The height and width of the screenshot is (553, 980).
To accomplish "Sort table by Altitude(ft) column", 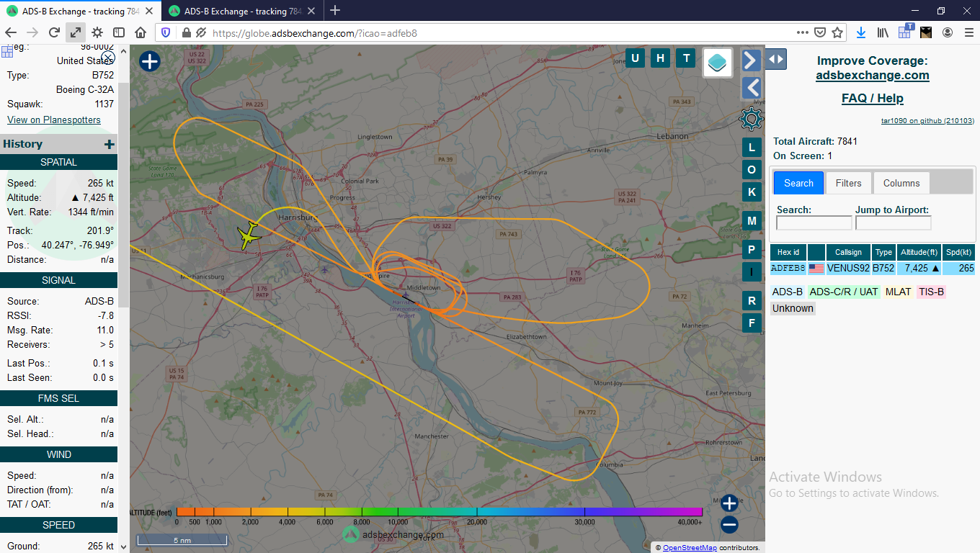I will point(919,252).
